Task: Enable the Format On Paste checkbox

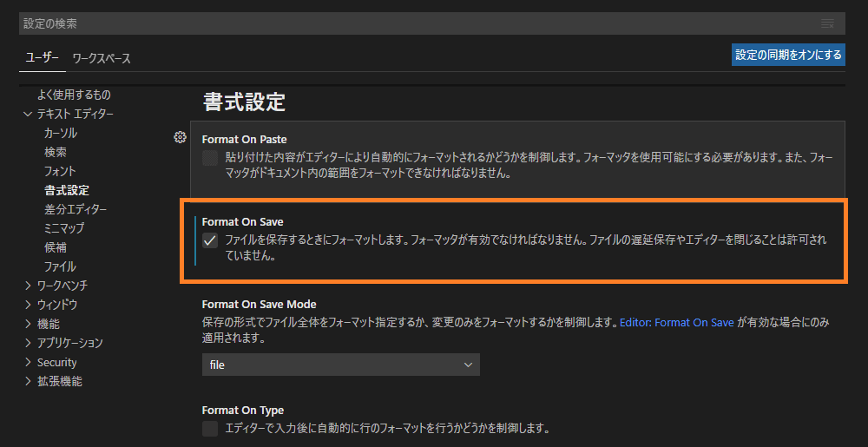Action: click(210, 158)
